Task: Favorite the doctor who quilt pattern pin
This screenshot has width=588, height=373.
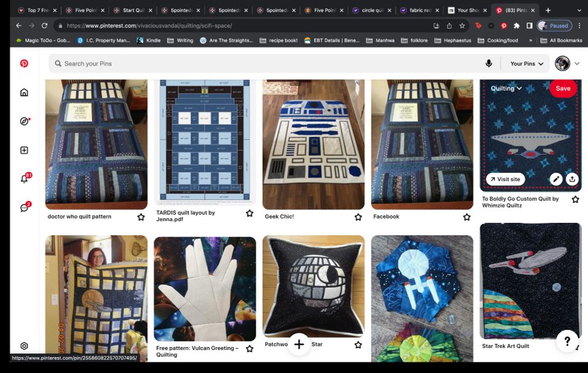Action: pos(141,217)
